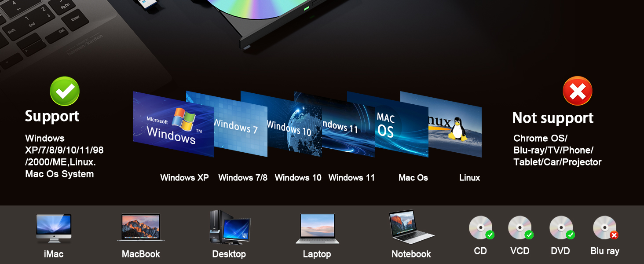The height and width of the screenshot is (264, 644).
Task: Click the CD disc icon
Action: (x=480, y=228)
